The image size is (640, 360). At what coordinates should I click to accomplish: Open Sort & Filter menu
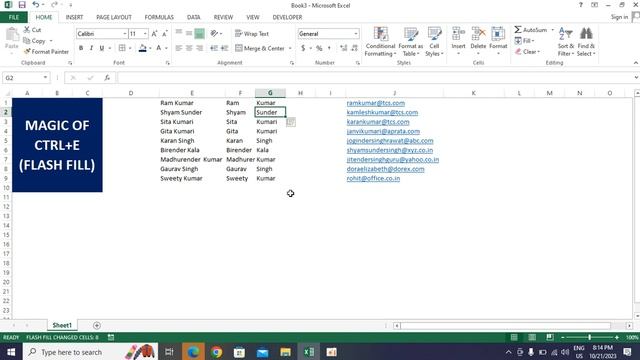tap(566, 42)
